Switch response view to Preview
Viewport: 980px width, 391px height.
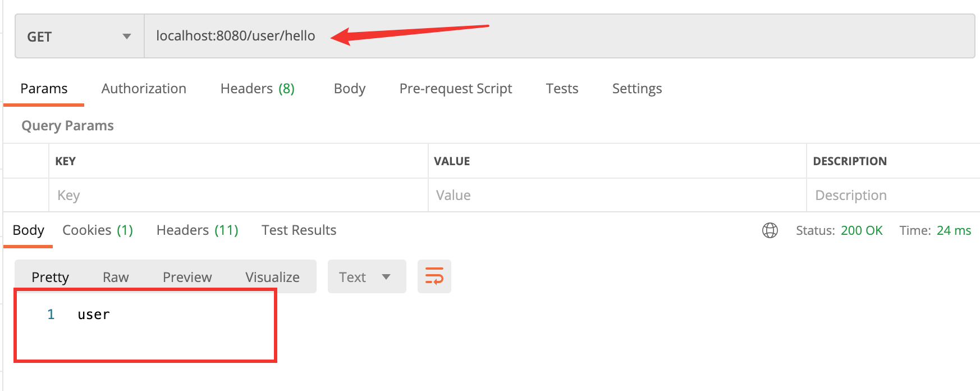tap(187, 277)
